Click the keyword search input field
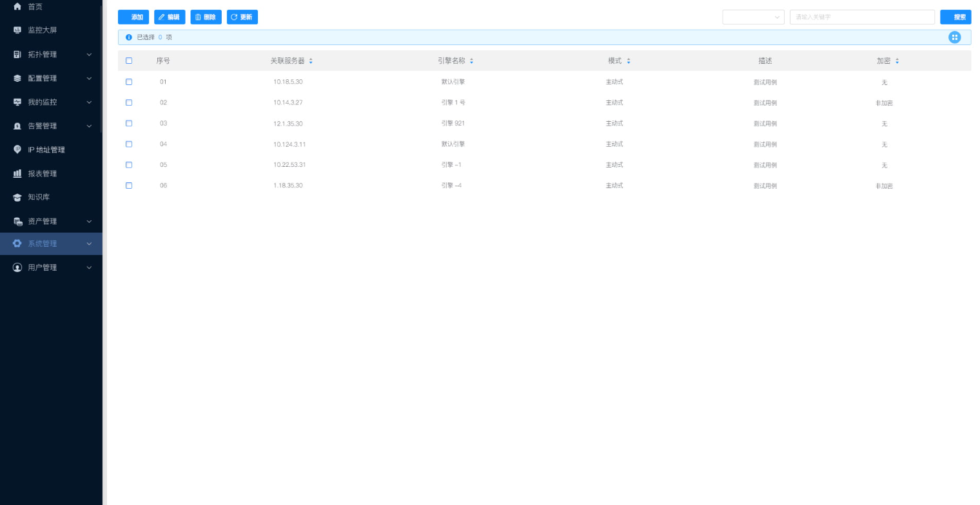Viewport: 980px width, 505px height. tap(861, 17)
